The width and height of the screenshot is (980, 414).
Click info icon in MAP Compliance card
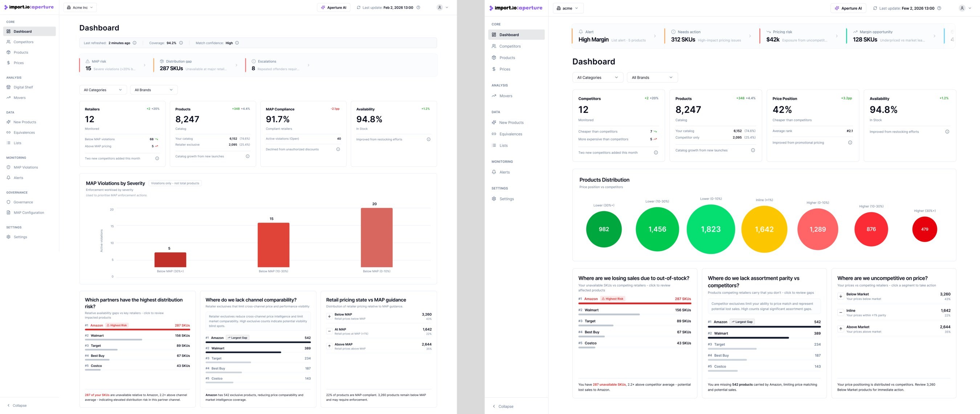click(x=338, y=149)
